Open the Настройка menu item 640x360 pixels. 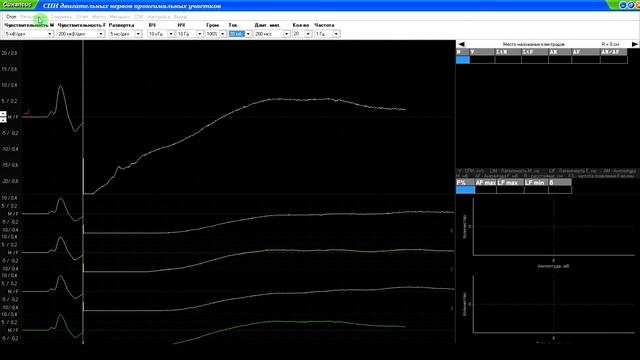(x=158, y=17)
